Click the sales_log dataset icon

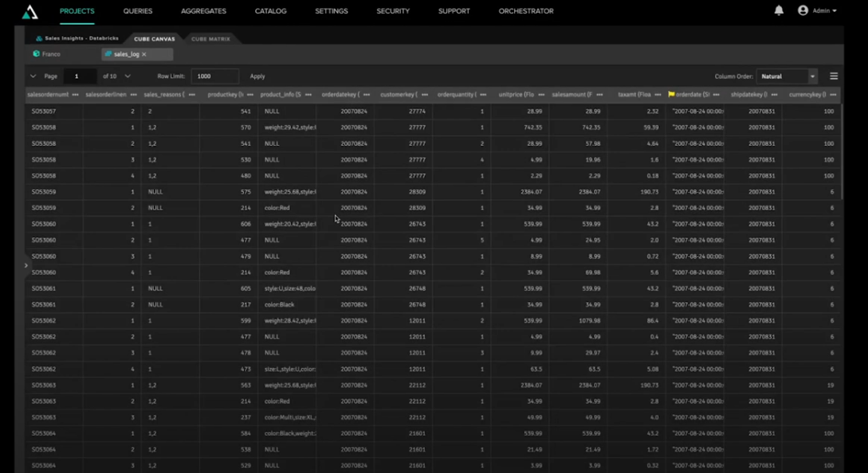point(108,54)
